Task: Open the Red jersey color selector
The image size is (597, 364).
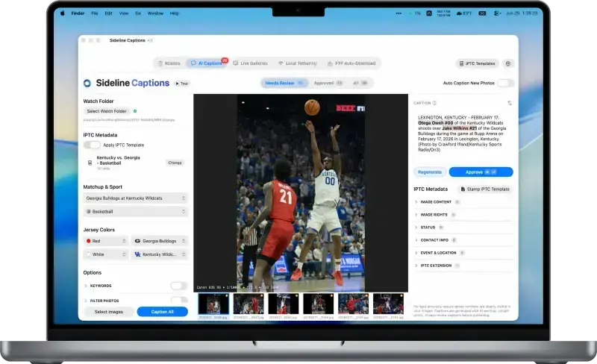Action: [x=106, y=241]
